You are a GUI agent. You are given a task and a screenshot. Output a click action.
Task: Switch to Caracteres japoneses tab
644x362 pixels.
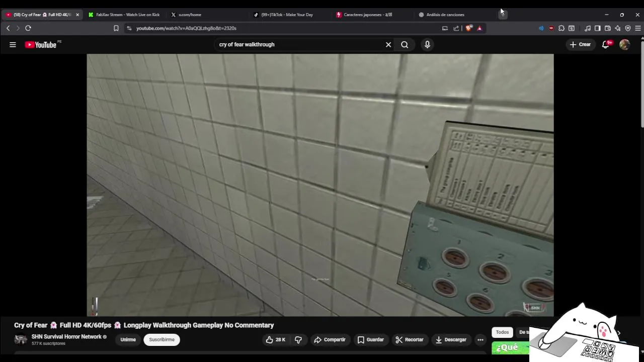tap(372, 15)
